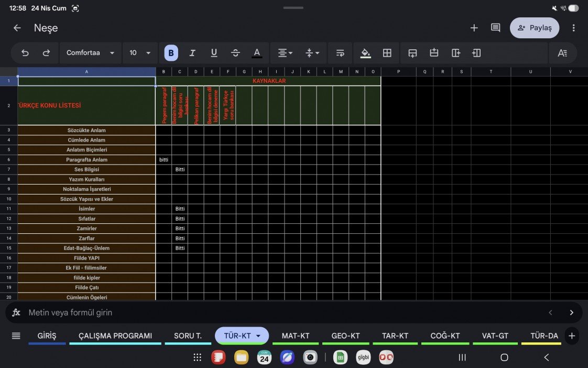
Task: Open the Google Sheets dock icon
Action: click(x=341, y=358)
